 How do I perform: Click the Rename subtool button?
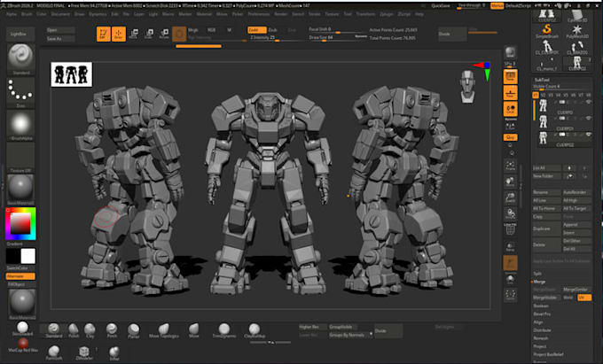[547, 192]
